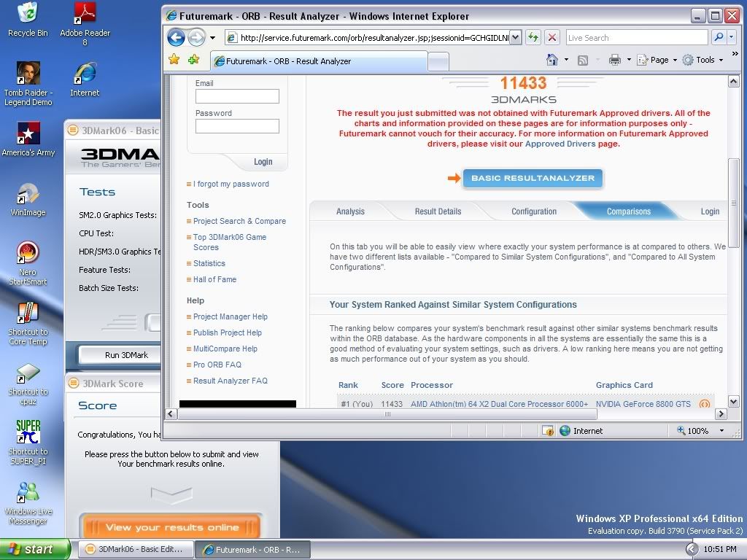This screenshot has width=747, height=560.
Task: Click the horizontal scrollbar thumb
Action: coord(387,414)
